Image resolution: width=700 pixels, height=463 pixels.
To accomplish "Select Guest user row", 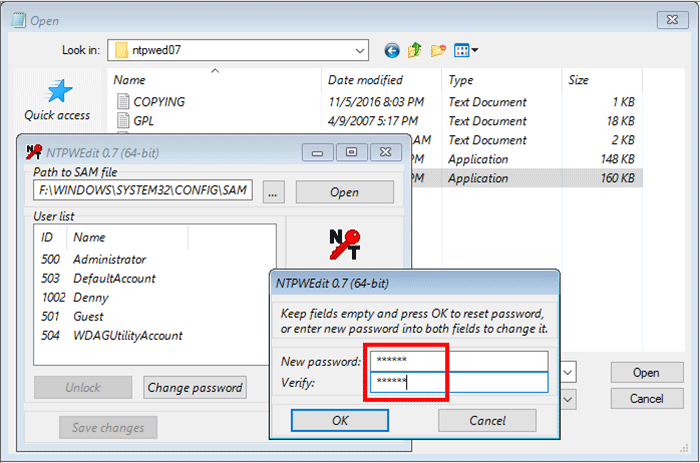I will click(154, 317).
